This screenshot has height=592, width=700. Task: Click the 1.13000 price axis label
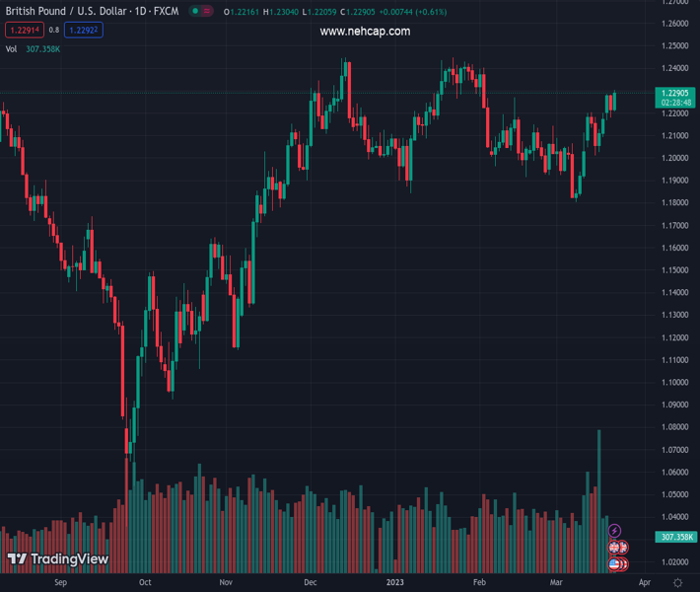pos(675,315)
